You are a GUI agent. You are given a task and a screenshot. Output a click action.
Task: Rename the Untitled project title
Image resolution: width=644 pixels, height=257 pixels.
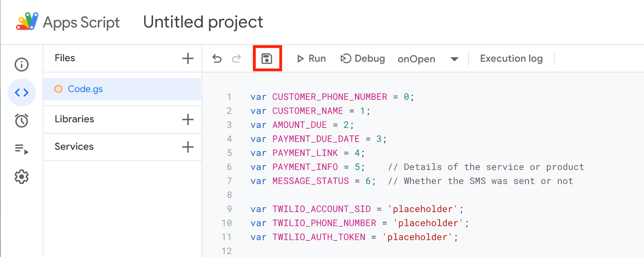coord(203,22)
